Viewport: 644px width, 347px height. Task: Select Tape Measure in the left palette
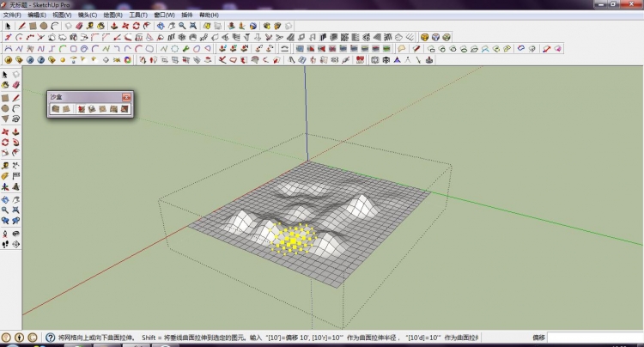[x=5, y=166]
